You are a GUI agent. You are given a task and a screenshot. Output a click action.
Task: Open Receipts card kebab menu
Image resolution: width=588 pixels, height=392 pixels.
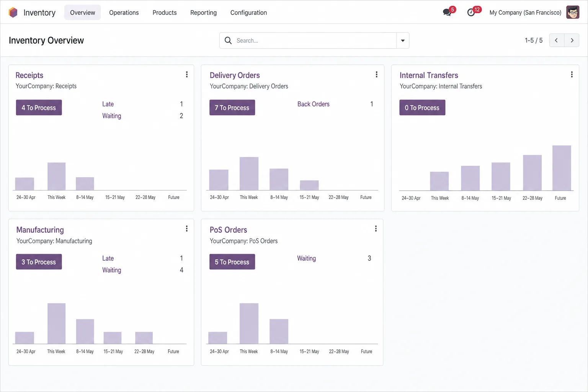point(187,75)
